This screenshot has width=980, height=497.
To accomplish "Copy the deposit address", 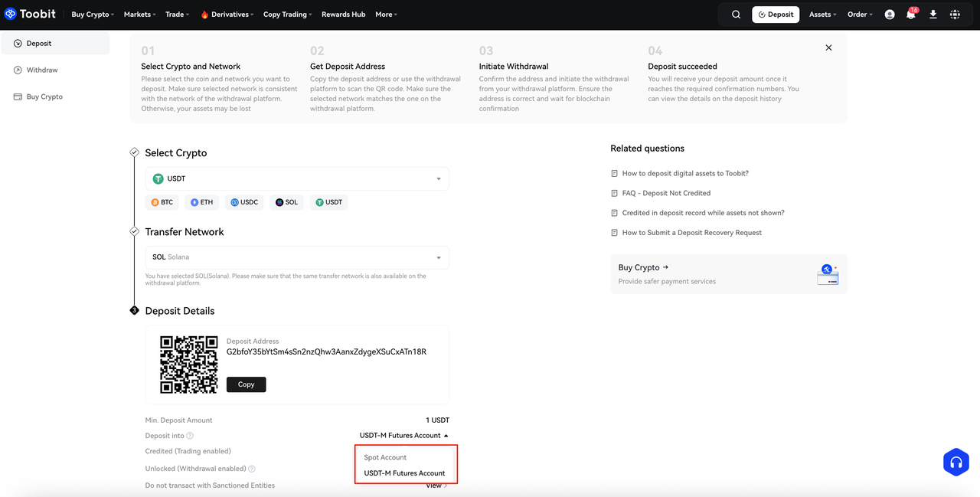I will tap(246, 384).
